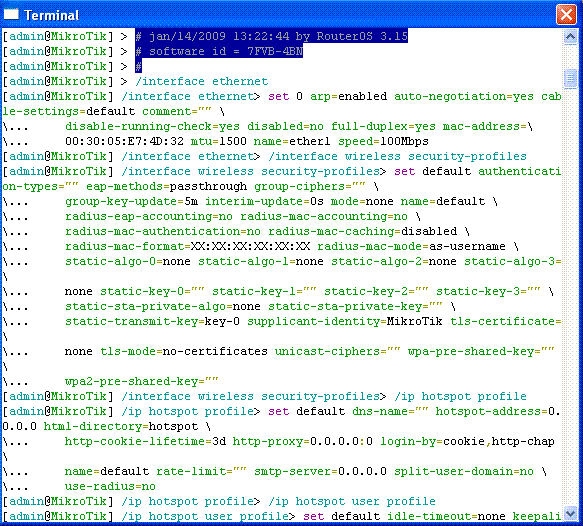Click 'html-directory=hotspot' text
Screen dimensions: 583x526
pos(121,426)
